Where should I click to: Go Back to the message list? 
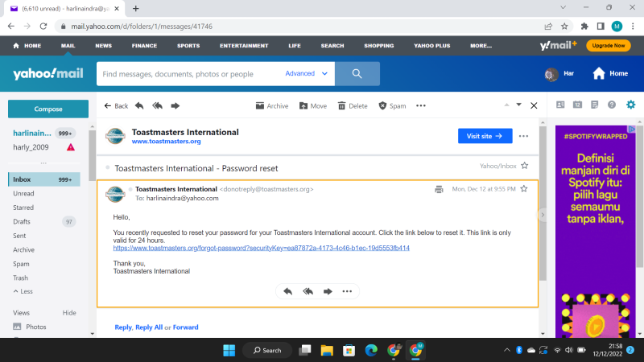116,106
